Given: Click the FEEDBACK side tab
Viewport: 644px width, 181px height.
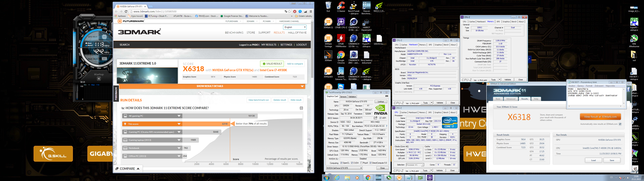Looking at the screenshot, I should click(116, 93).
